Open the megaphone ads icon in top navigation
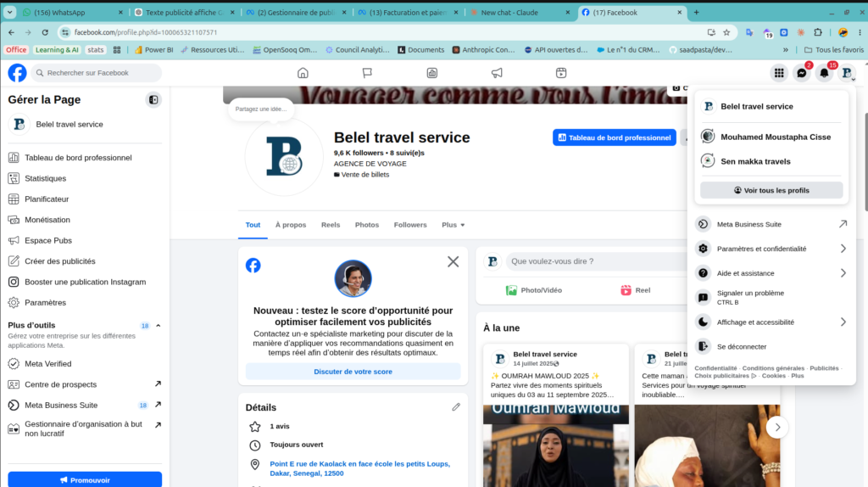This screenshot has height=487, width=868. point(497,73)
